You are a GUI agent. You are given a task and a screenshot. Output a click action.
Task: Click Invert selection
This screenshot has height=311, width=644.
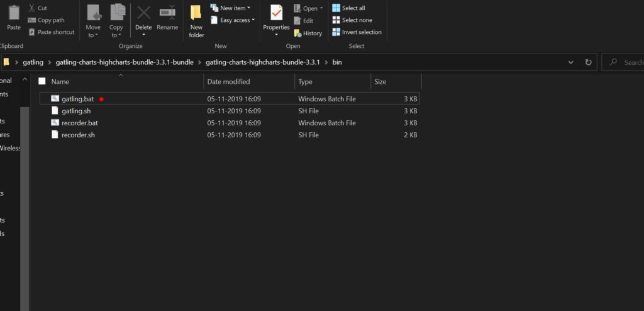(x=357, y=32)
